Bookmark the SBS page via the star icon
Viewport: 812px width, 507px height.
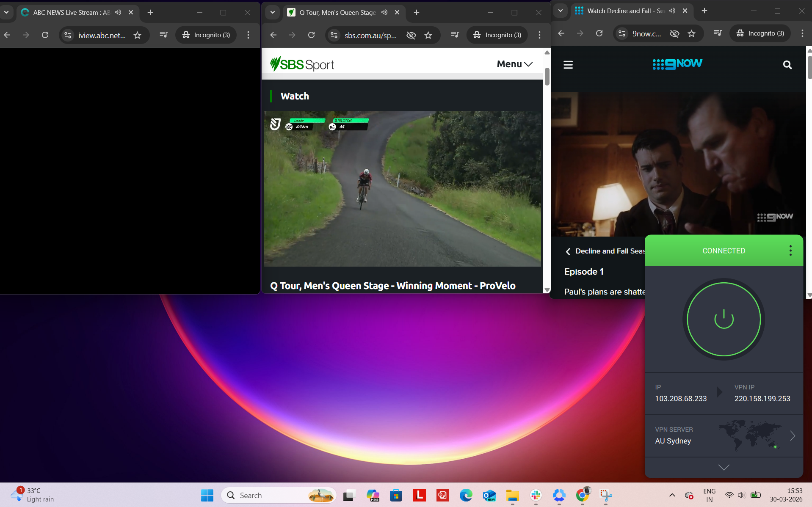click(x=428, y=35)
